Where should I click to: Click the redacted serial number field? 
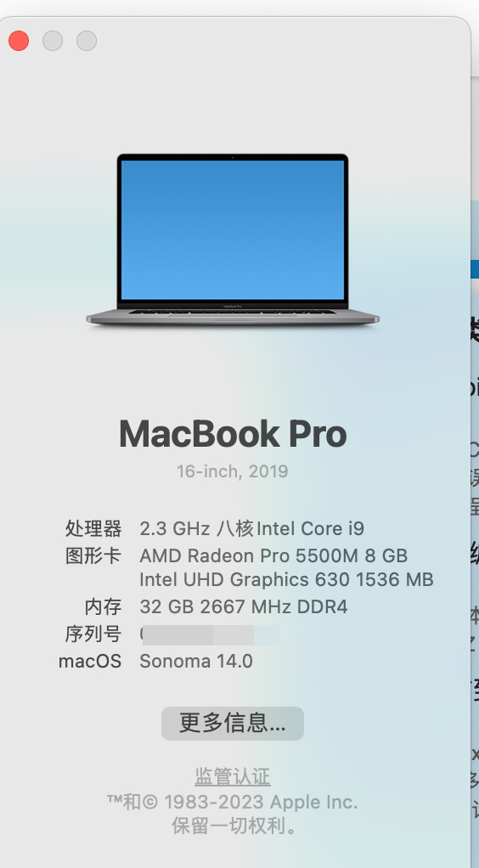pyautogui.click(x=211, y=635)
